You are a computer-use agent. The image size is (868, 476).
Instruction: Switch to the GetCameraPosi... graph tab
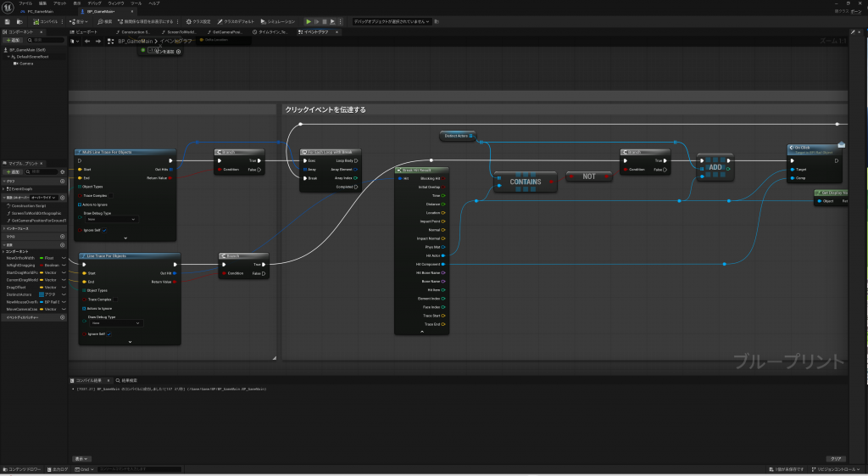pos(225,32)
